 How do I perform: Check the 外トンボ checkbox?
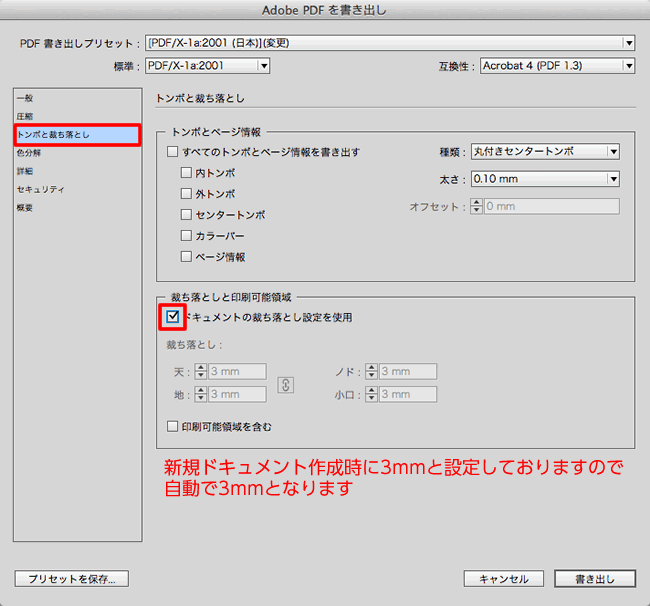[x=186, y=194]
